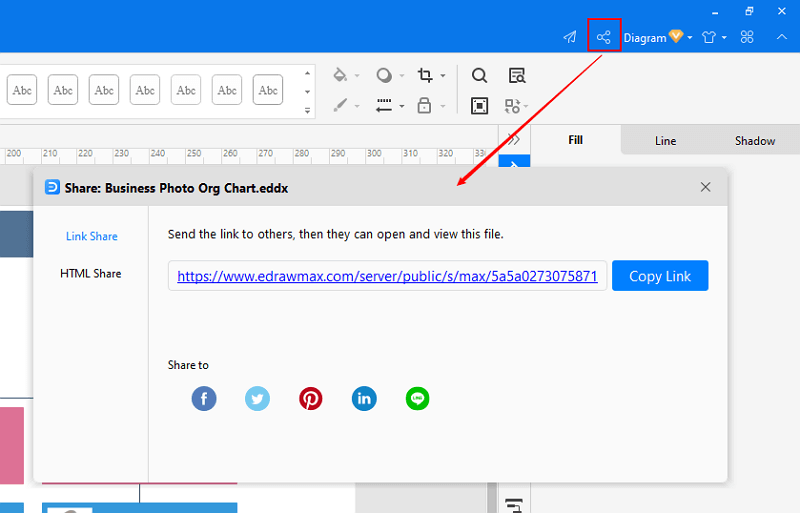Switch to the Shadow tab

coord(755,141)
